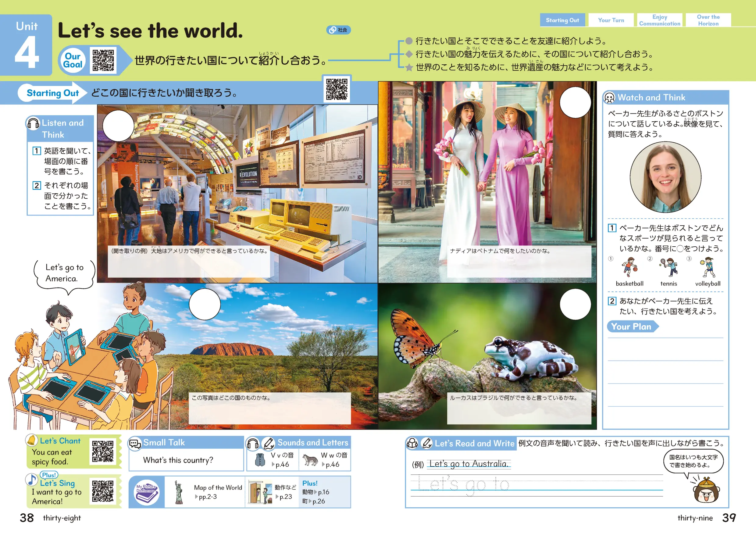Click the Watch and Think face icon
The image size is (756, 535).
click(x=609, y=98)
